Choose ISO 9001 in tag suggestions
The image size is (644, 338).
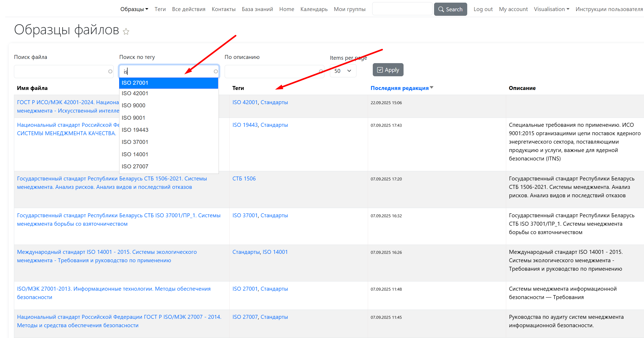(x=168, y=118)
